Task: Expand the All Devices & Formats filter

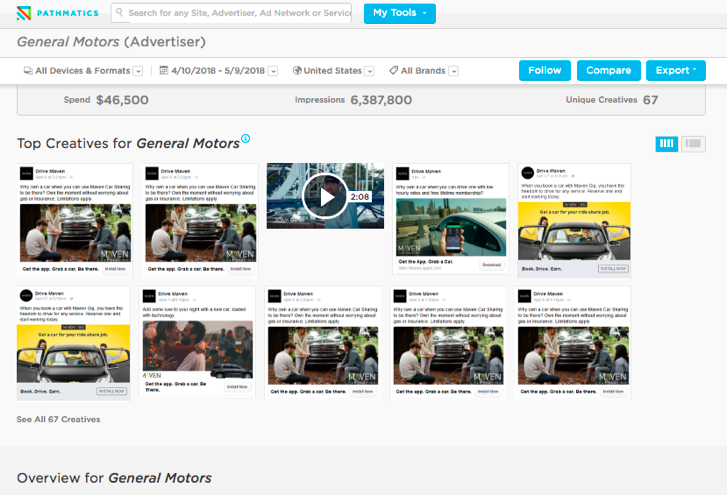Action: [138, 71]
